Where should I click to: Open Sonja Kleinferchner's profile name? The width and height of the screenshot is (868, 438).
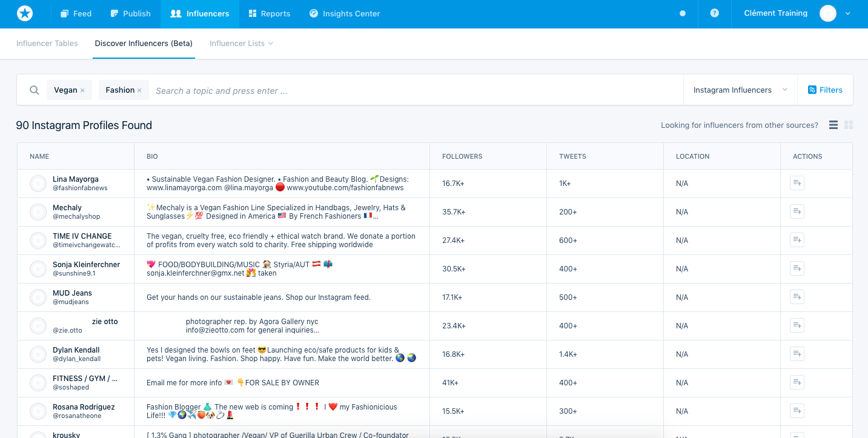86,265
